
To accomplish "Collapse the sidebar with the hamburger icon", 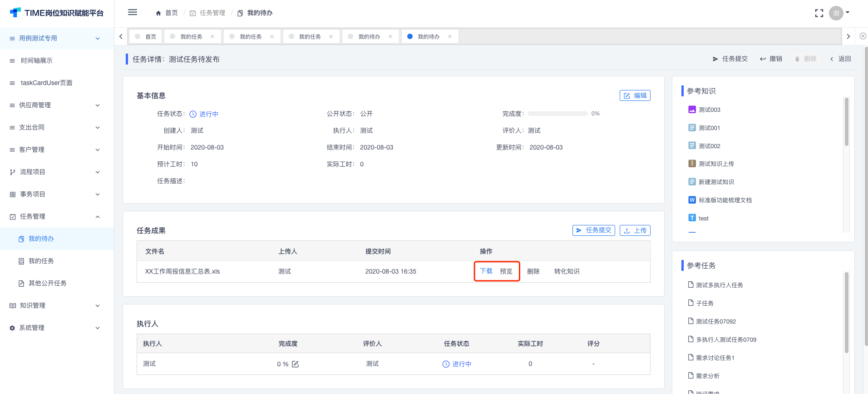I will (133, 12).
